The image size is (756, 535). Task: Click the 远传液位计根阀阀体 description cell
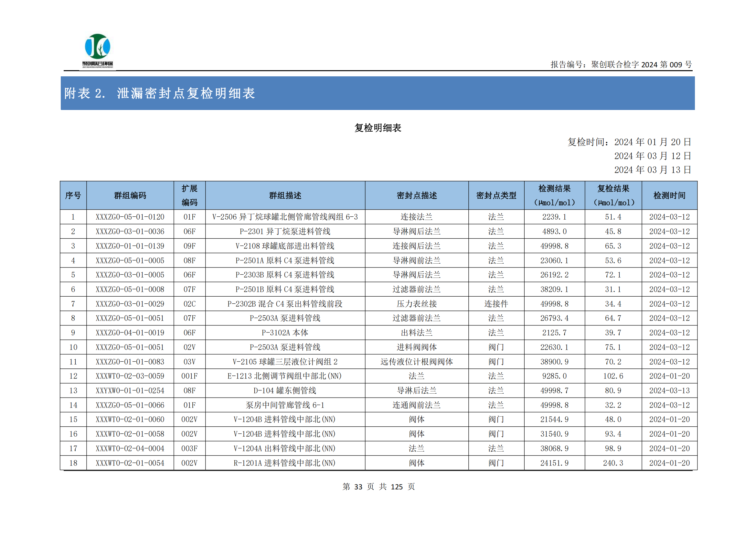[417, 362]
